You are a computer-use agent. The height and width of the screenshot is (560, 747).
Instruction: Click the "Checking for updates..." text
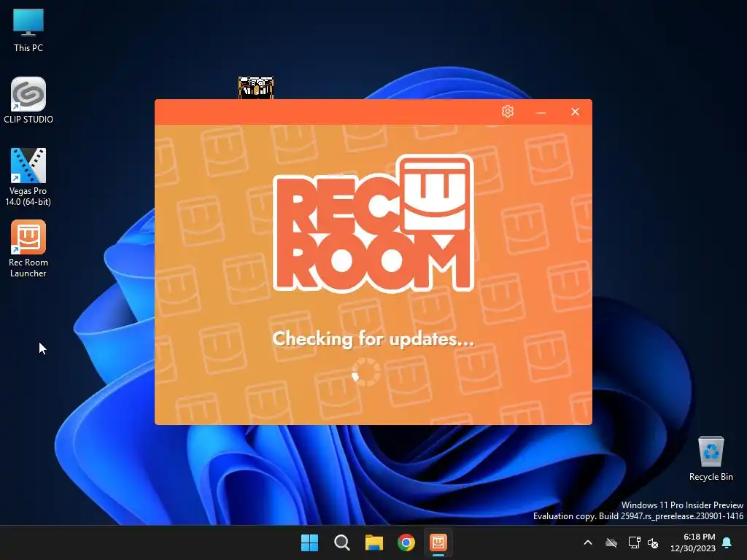[373, 339]
